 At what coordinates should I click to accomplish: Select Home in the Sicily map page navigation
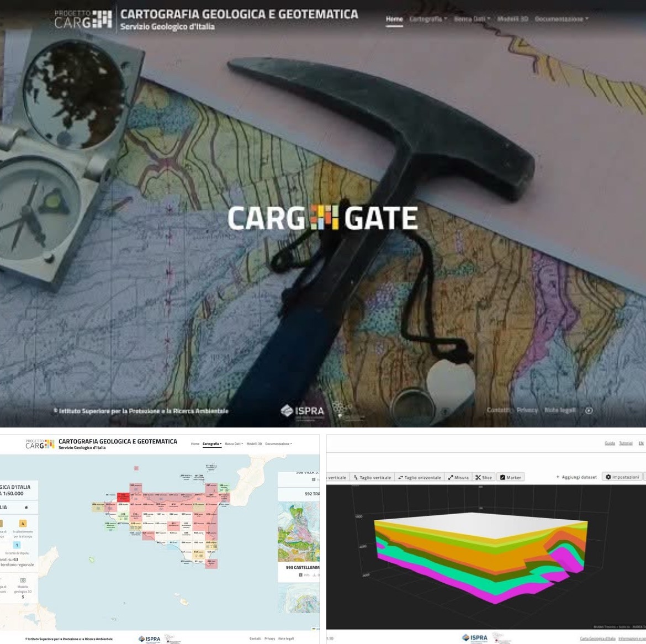pos(195,444)
